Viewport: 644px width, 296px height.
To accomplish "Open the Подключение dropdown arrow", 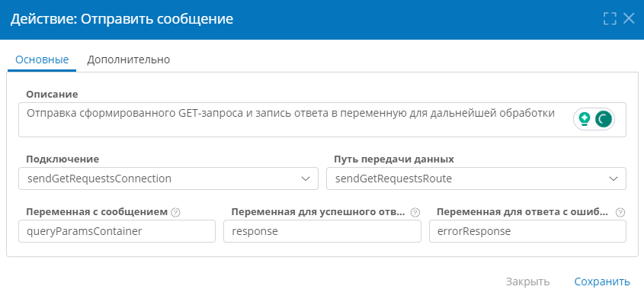I will pos(305,179).
